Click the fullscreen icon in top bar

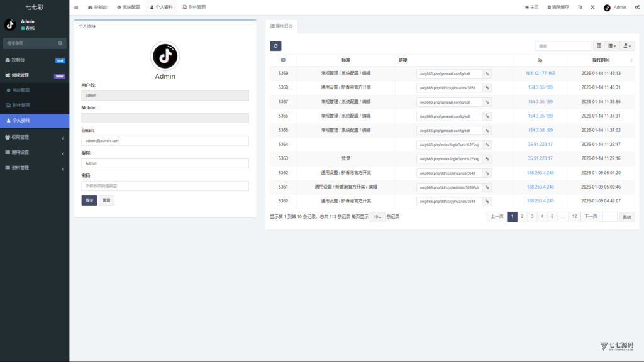592,8
